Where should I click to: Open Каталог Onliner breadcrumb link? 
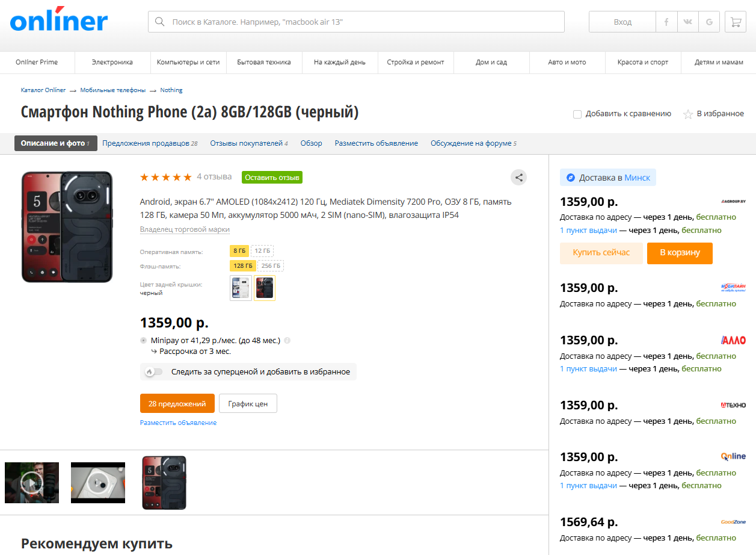click(x=43, y=90)
